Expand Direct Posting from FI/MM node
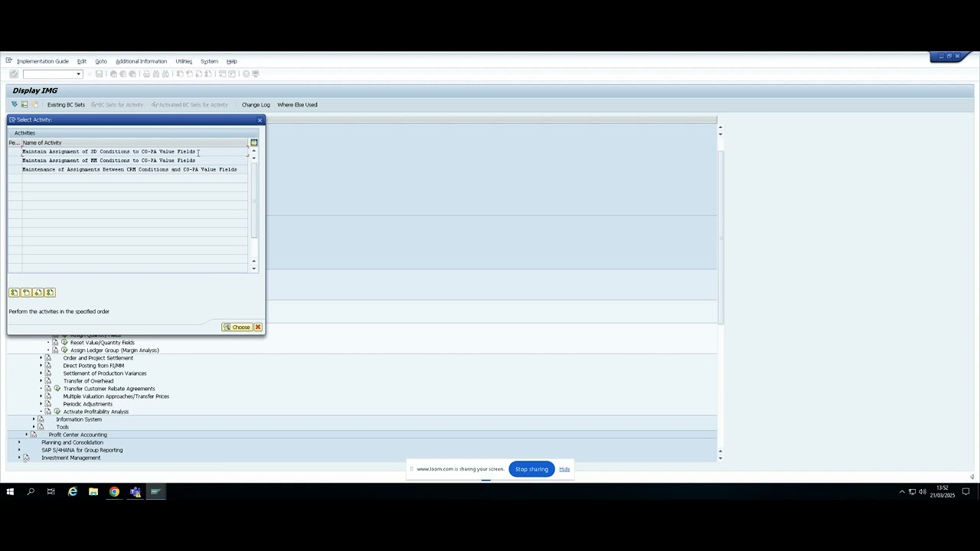The image size is (980, 551). [41, 366]
